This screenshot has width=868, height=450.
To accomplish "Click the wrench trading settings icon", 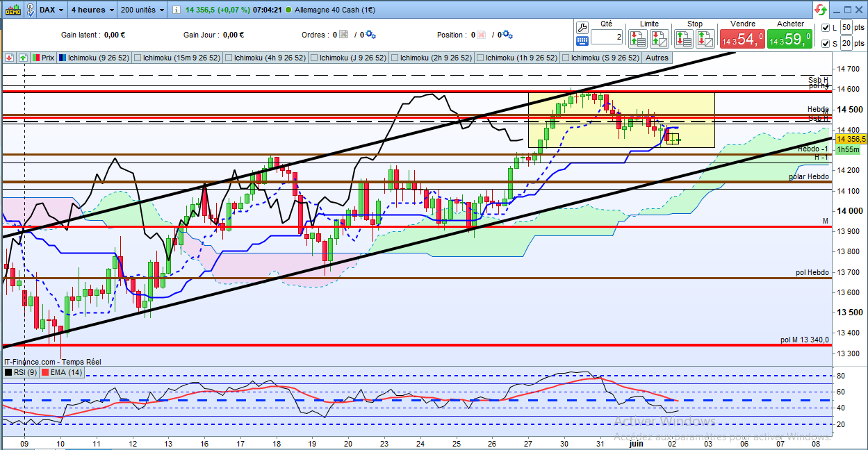I will pos(582,27).
